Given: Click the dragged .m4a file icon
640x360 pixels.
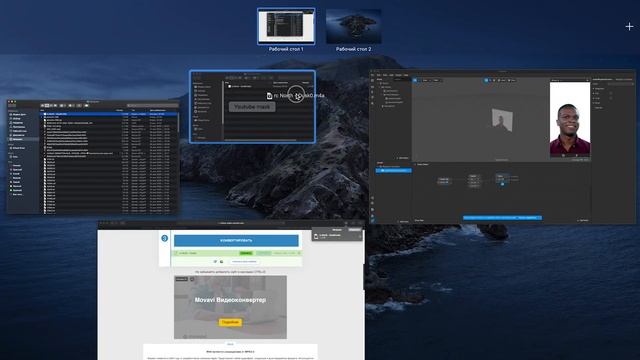Looking at the screenshot, I should tap(269, 96).
